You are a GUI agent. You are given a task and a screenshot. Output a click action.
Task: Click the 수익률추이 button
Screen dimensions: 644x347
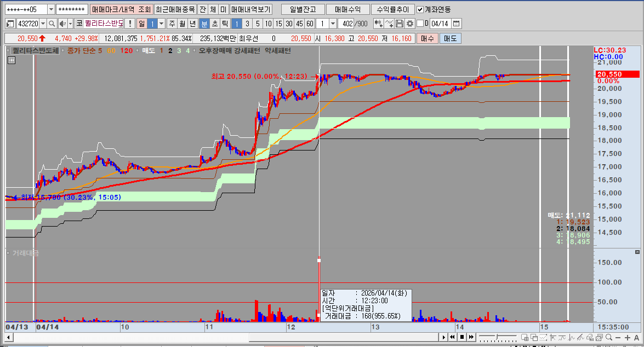[392, 9]
